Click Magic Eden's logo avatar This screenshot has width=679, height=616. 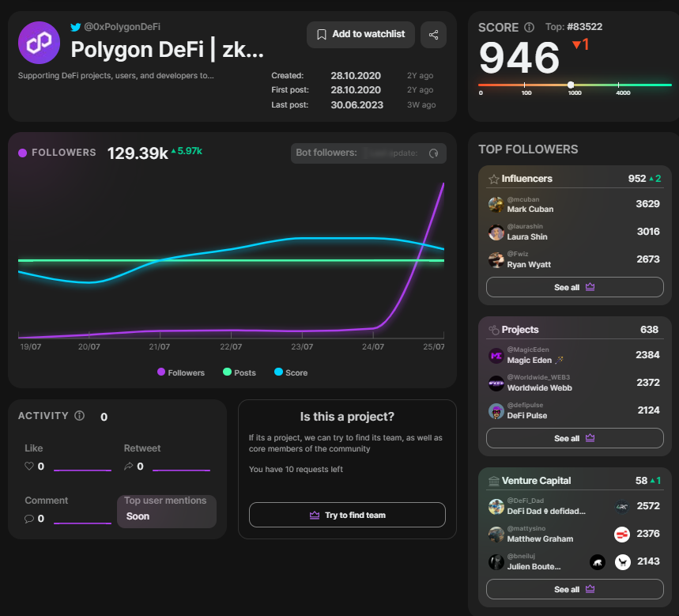pos(496,356)
